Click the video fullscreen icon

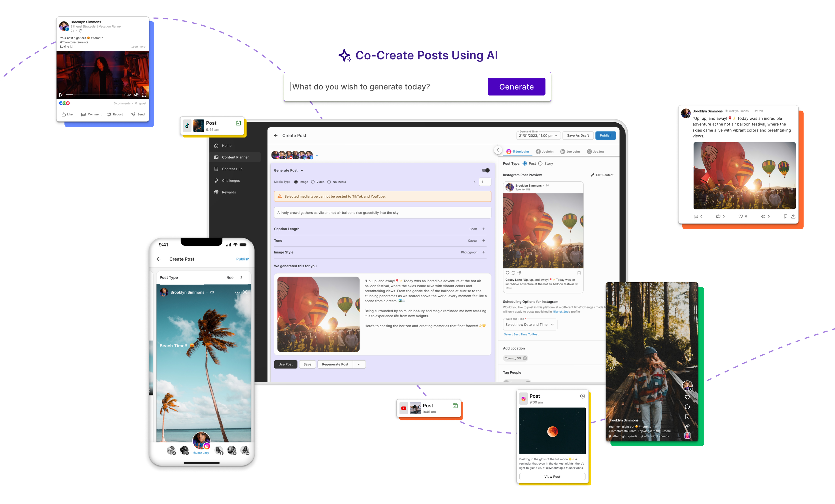coord(144,95)
